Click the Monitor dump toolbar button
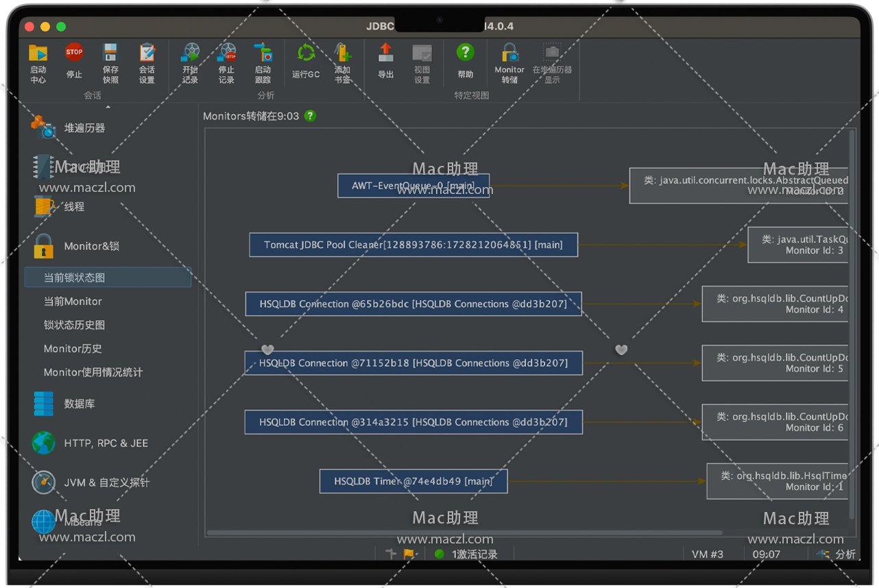Image resolution: width=879 pixels, height=588 pixels. pyautogui.click(x=509, y=63)
